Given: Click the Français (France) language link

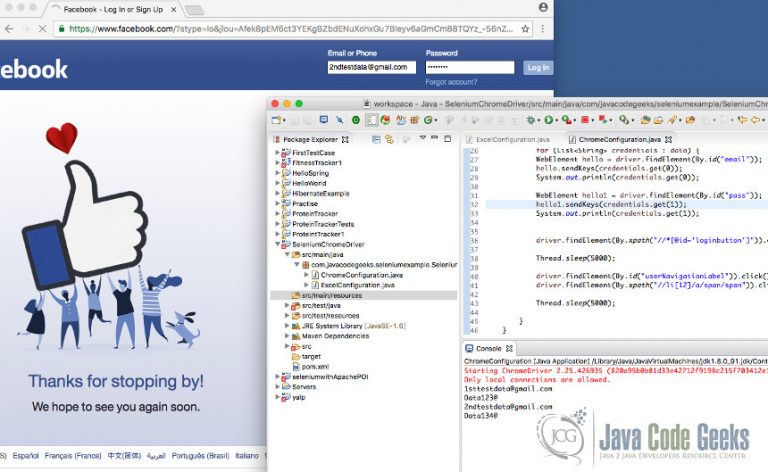Looking at the screenshot, I should (73, 456).
